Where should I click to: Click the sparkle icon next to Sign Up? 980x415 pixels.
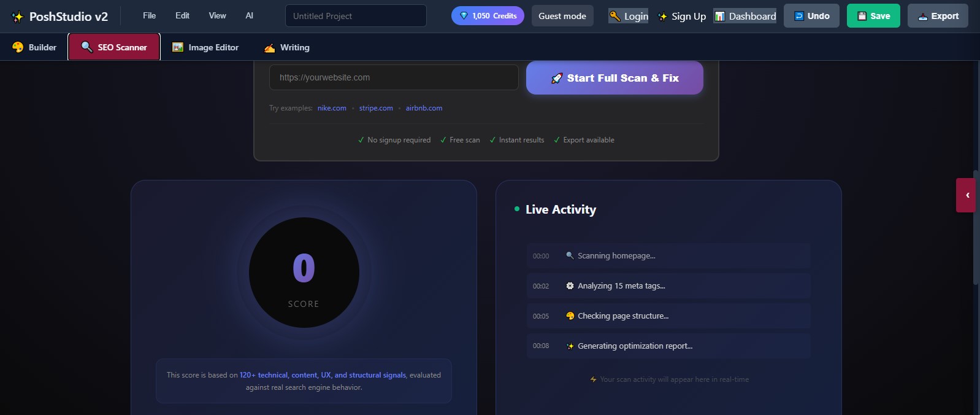coord(662,17)
